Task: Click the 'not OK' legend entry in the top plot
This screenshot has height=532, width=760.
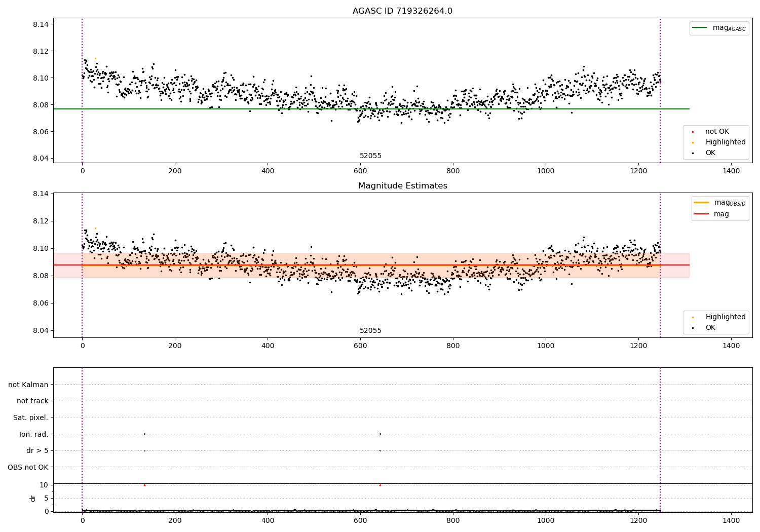Action: tap(711, 132)
